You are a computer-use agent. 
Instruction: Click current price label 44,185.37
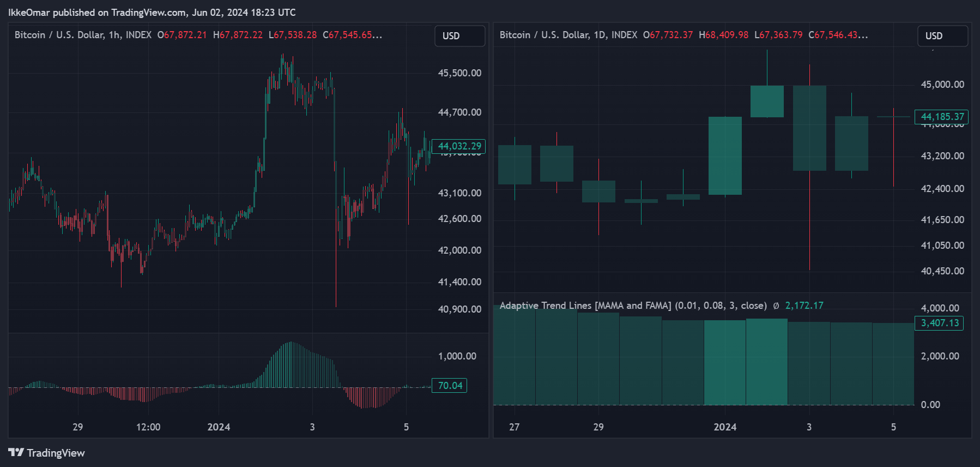pyautogui.click(x=941, y=117)
